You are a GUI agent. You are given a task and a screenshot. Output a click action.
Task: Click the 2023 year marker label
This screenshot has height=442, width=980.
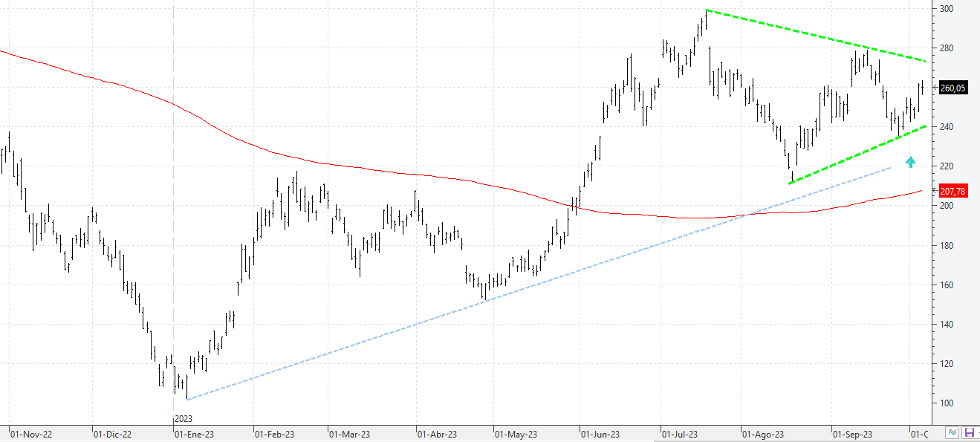(184, 419)
